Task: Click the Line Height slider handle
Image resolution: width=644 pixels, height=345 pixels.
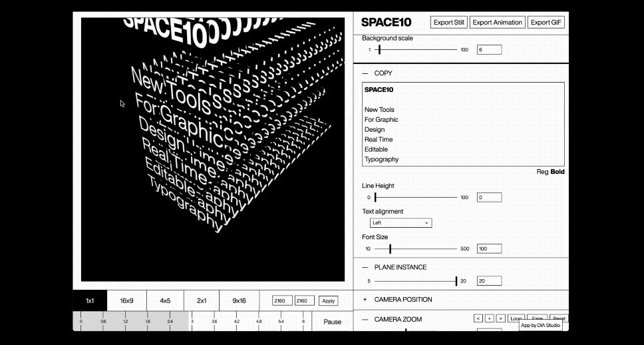Action: (x=375, y=197)
